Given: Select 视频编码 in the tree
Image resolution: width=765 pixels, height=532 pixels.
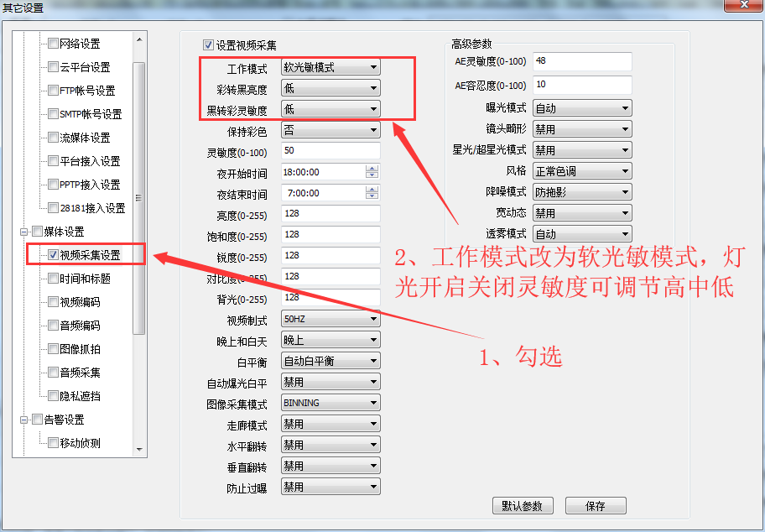Looking at the screenshot, I should click(80, 302).
